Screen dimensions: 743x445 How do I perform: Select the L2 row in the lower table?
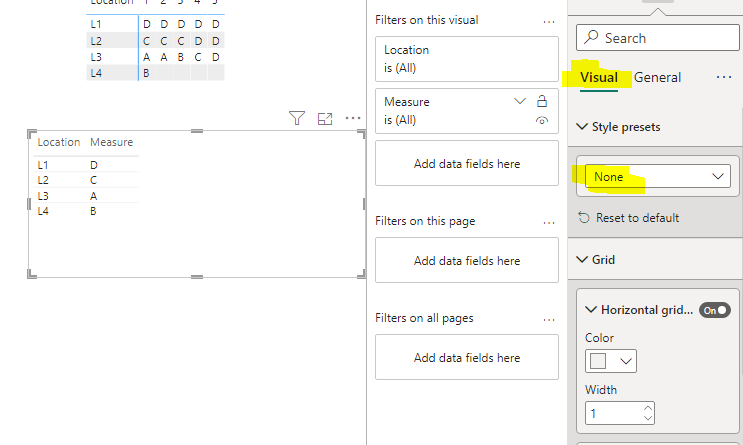point(86,180)
